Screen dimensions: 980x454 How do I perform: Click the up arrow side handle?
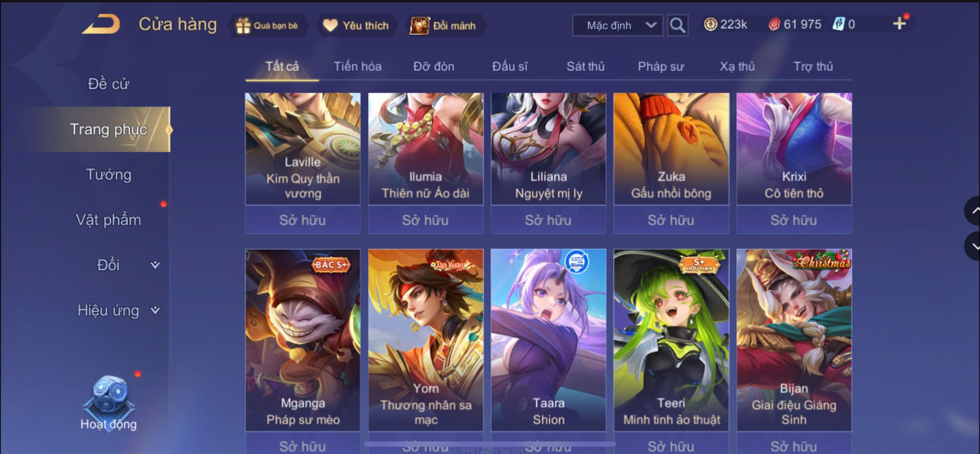click(x=972, y=211)
